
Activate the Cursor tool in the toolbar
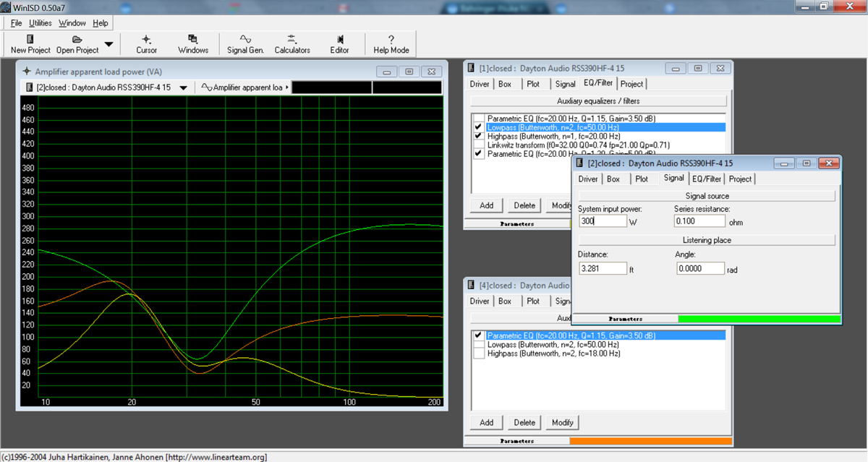146,44
